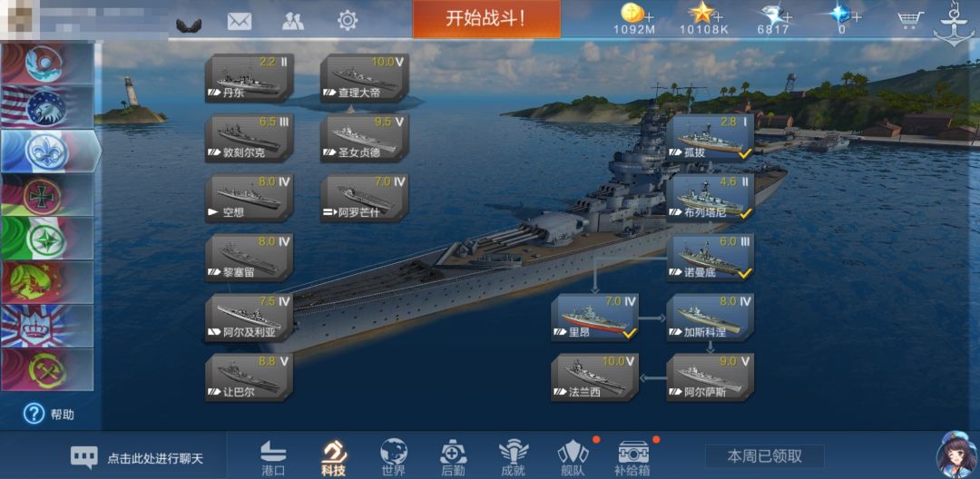Start the battle with 开始战斗 button
Viewport: 980px width, 479px height.
point(486,19)
